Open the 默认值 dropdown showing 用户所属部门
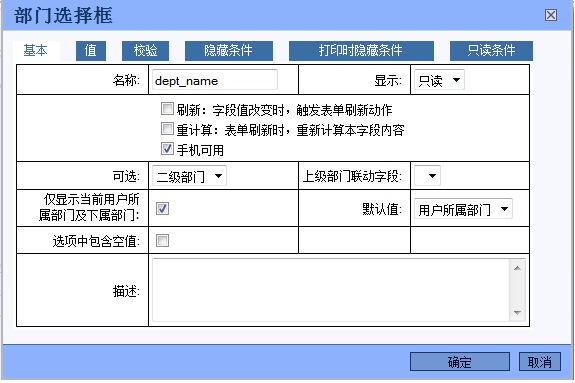 click(x=463, y=209)
